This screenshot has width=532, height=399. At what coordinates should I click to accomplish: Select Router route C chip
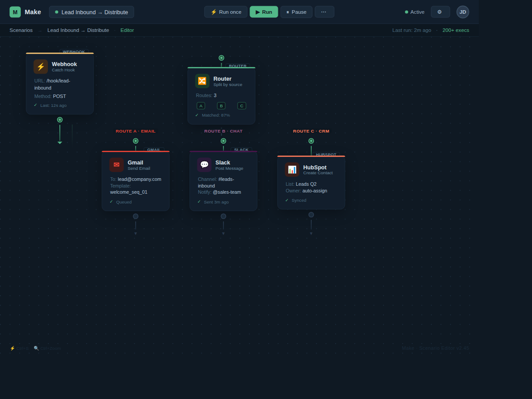pos(242,106)
